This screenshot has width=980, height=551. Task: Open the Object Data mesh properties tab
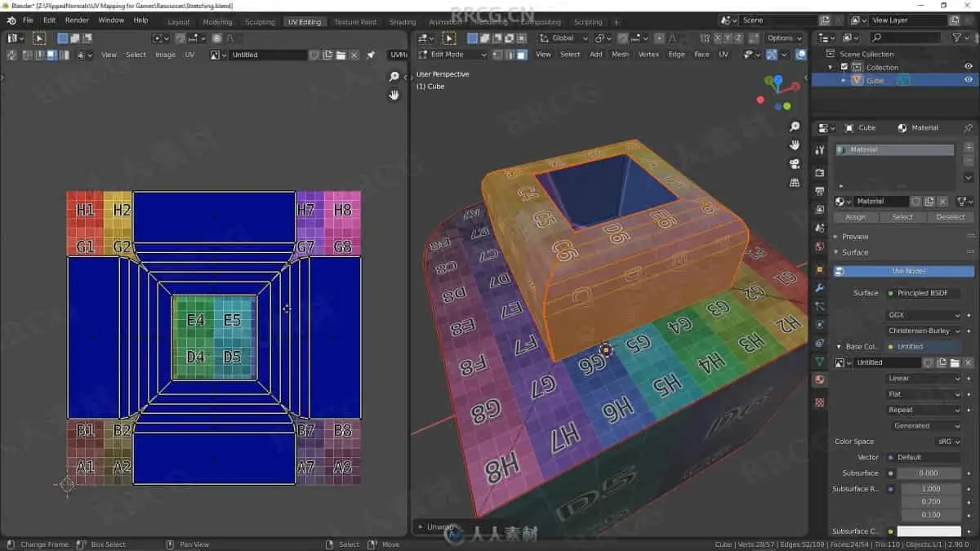(x=820, y=361)
